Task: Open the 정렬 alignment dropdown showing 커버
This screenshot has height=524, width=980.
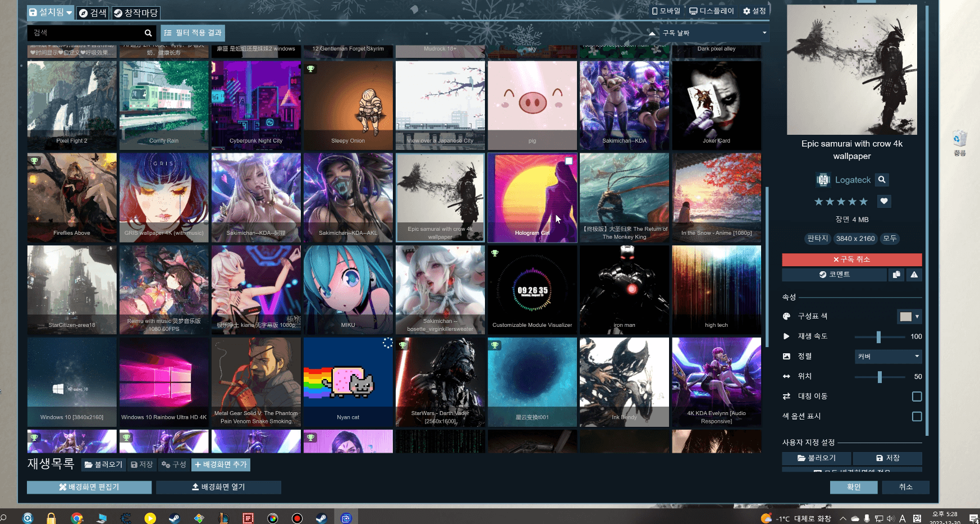Action: coord(889,357)
